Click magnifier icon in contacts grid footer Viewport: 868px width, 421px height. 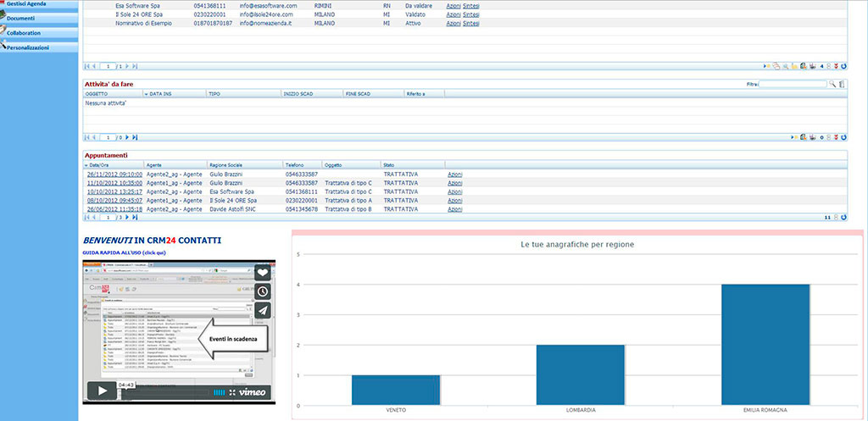click(x=786, y=66)
